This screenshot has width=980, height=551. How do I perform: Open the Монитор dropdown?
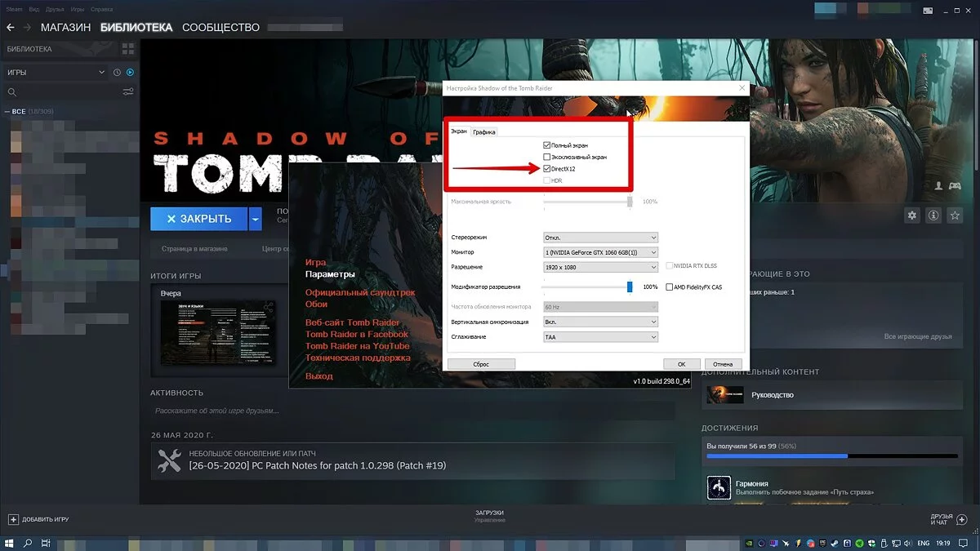pyautogui.click(x=600, y=252)
